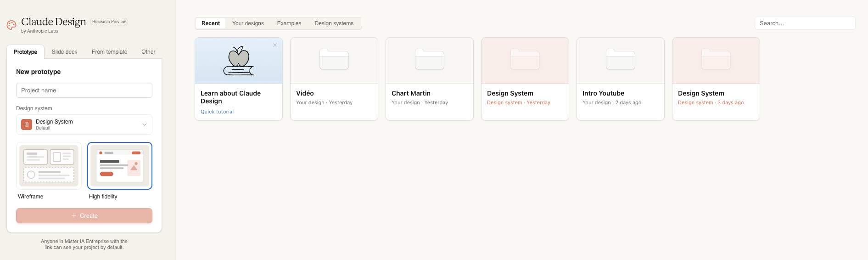Dismiss the Learn about Claude Design card

point(275,45)
